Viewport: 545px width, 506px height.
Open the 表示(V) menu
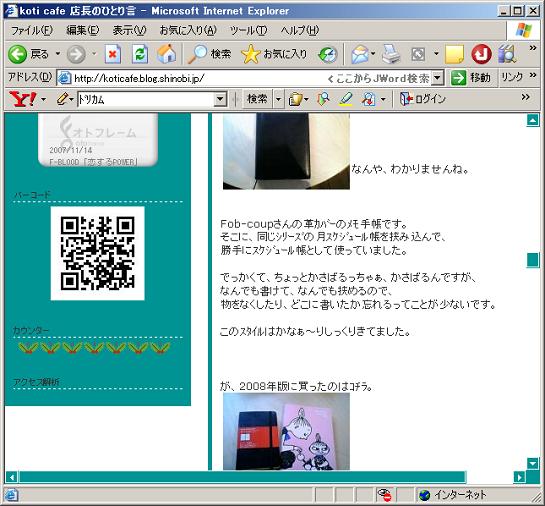129,31
